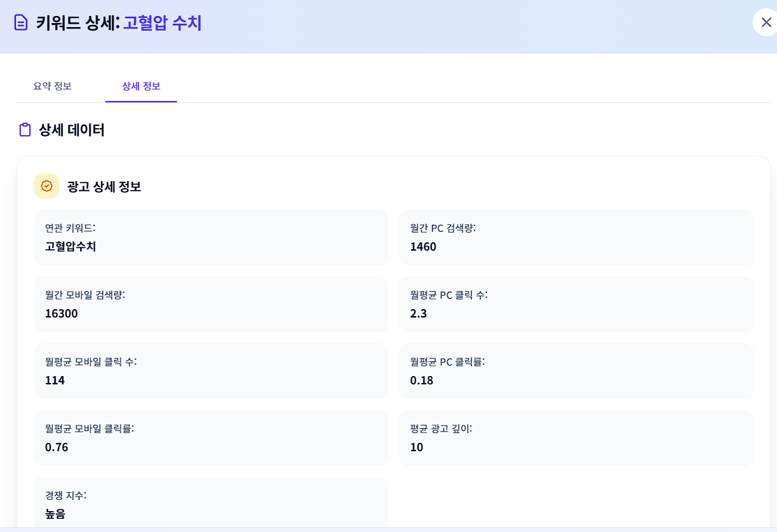Select the 월간 PC 검색량 card
Image resolution: width=777 pixels, height=532 pixels.
pos(576,237)
